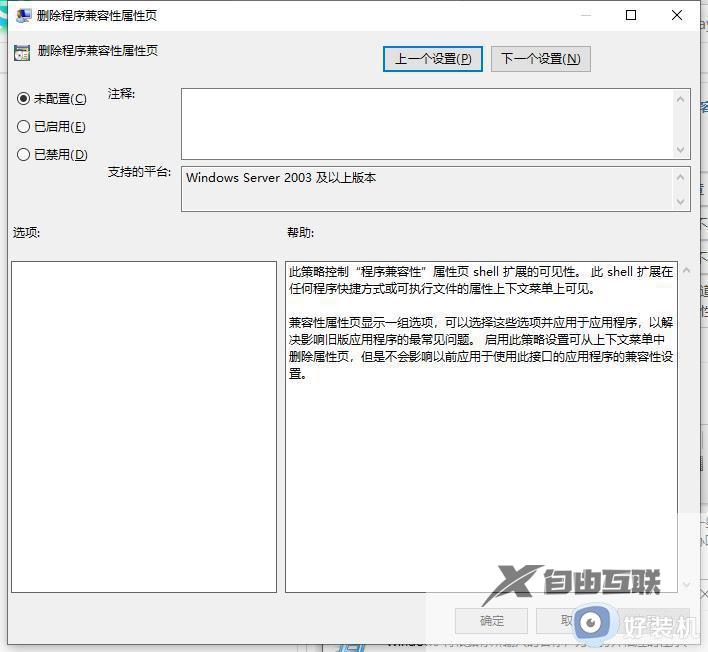The height and width of the screenshot is (652, 708).
Task: Click the 支持的平台 label
Action: pos(139,172)
